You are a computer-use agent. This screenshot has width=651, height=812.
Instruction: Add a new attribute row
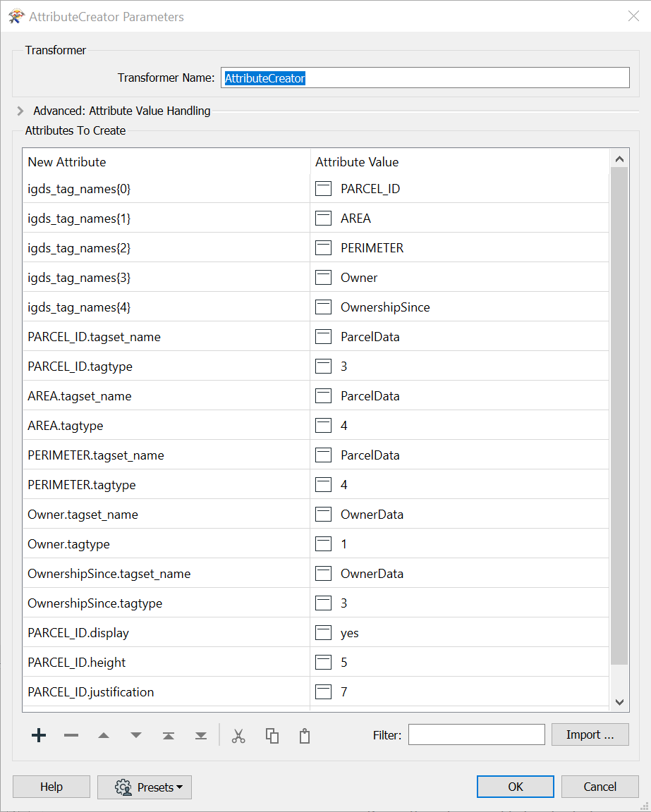[x=39, y=734]
